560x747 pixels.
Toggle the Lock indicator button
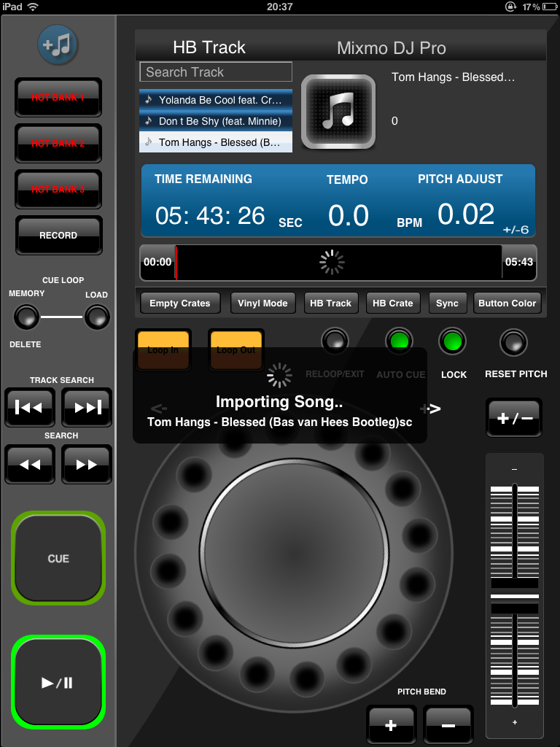tap(453, 341)
